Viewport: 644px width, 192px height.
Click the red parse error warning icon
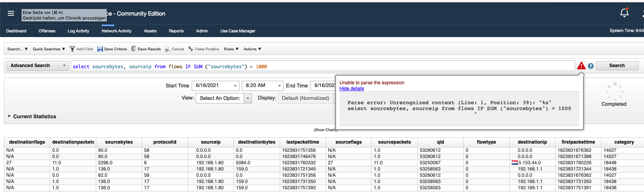581,66
